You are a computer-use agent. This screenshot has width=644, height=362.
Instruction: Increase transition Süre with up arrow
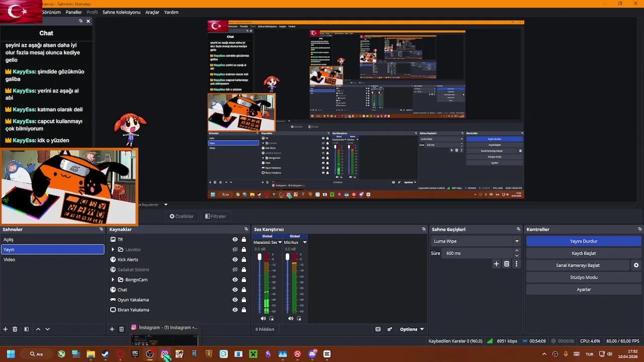pyautogui.click(x=517, y=251)
